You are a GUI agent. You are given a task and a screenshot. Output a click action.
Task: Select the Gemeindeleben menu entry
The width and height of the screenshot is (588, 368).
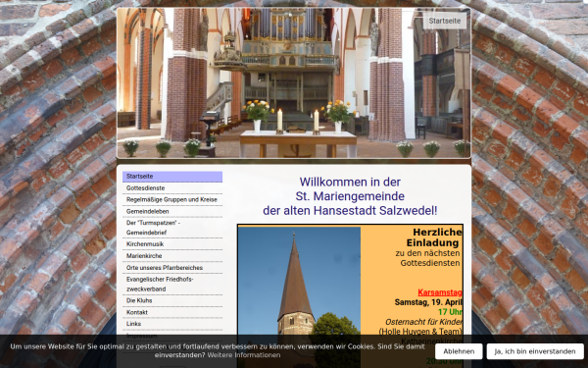coord(172,211)
